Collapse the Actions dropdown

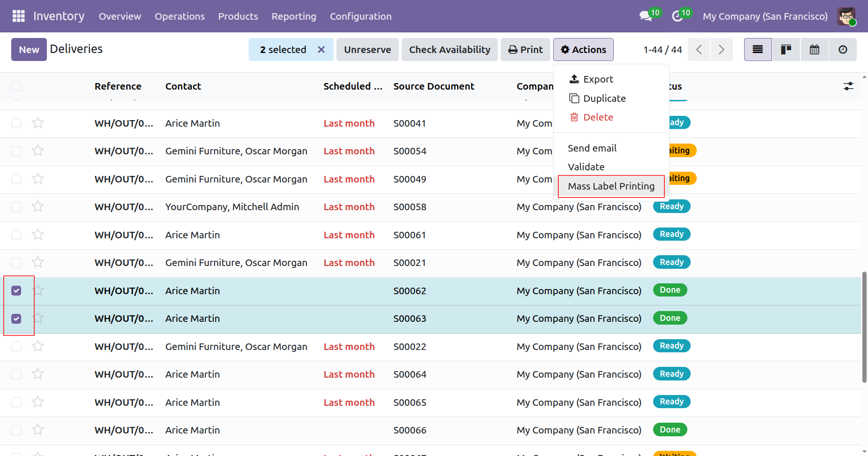[583, 50]
